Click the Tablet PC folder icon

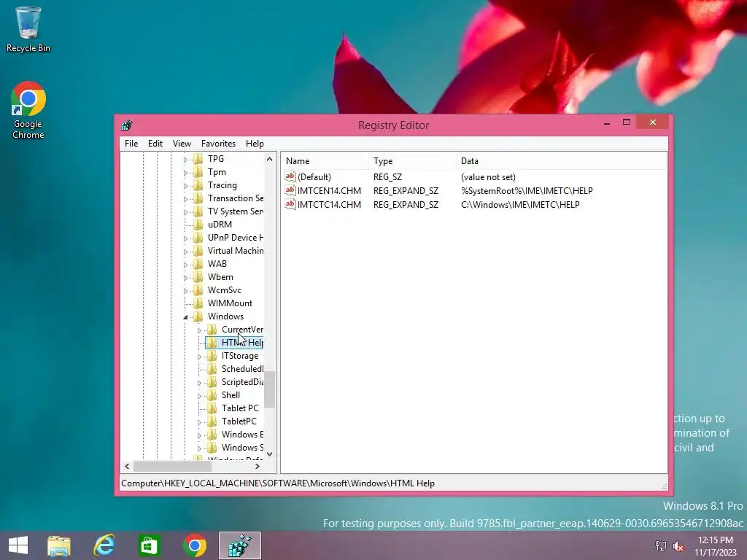(212, 408)
